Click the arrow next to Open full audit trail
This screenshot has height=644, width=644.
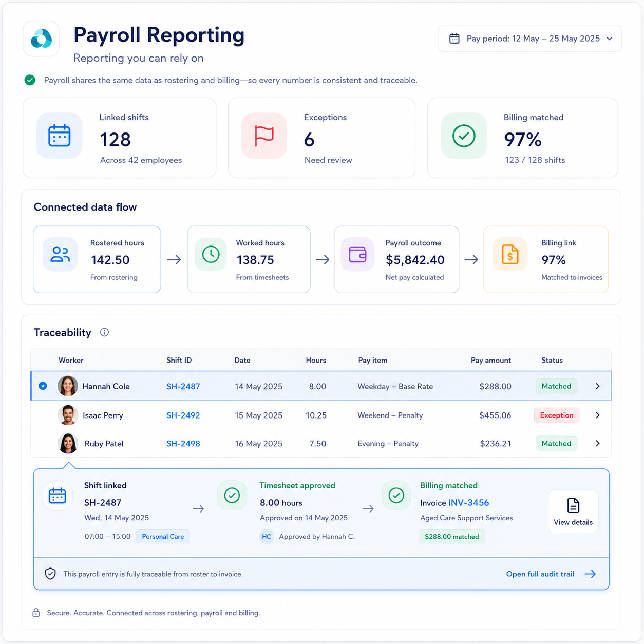pyautogui.click(x=590, y=574)
